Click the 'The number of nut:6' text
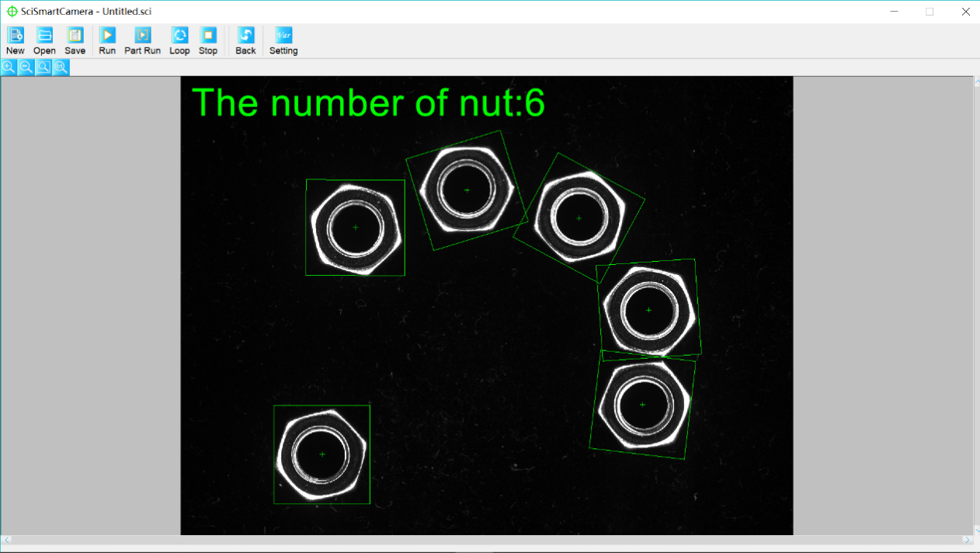980x553 pixels. click(368, 103)
